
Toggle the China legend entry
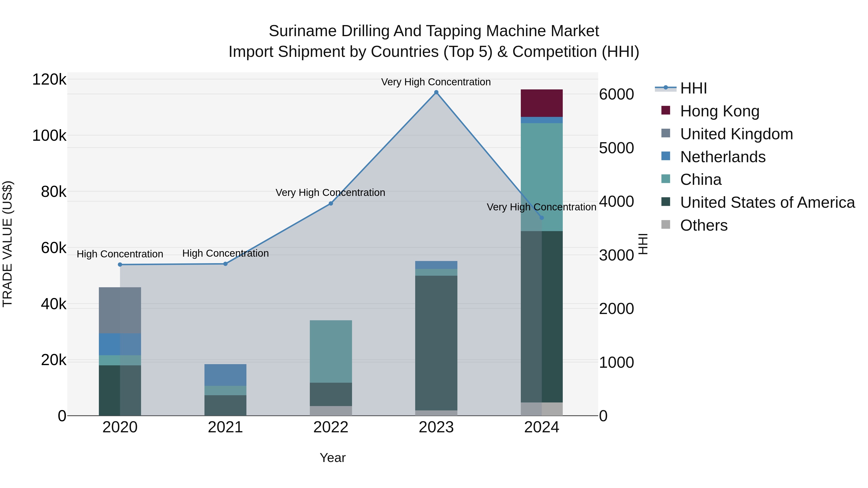(x=691, y=180)
